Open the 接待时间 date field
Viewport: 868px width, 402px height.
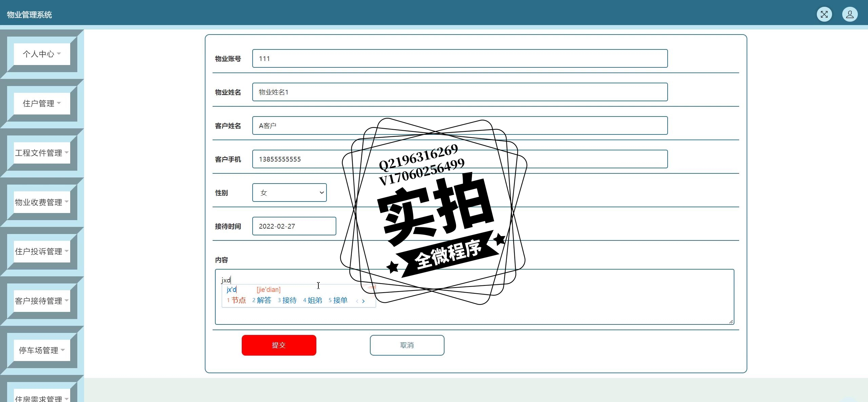(294, 226)
